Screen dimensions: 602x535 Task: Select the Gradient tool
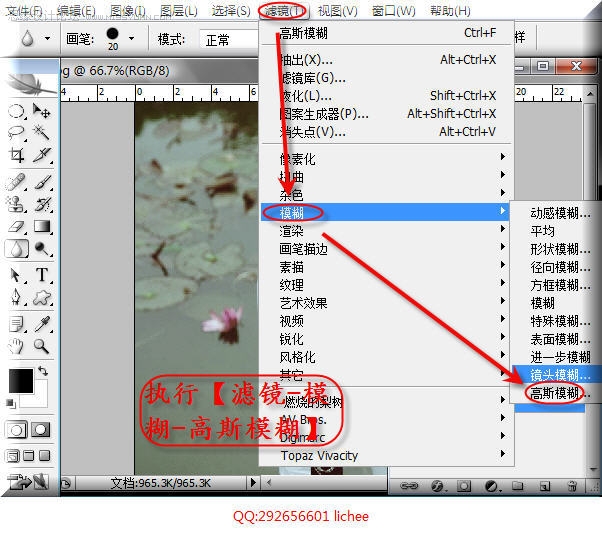[x=41, y=226]
